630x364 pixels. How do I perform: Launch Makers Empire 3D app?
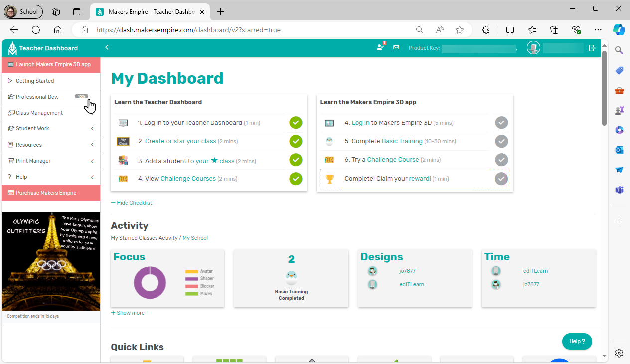click(x=51, y=64)
